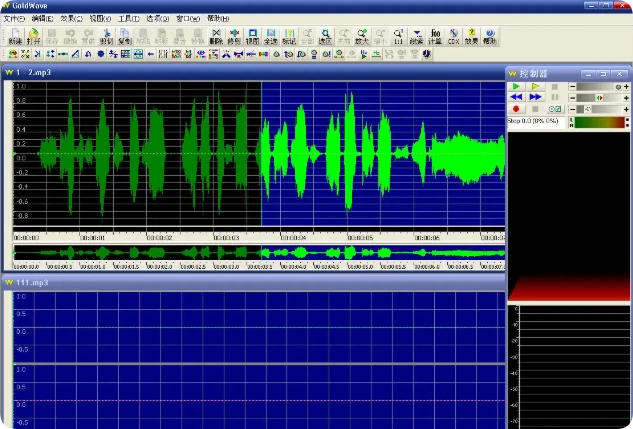Open the controller properties checkmark button
633x429 pixels.
[555, 109]
